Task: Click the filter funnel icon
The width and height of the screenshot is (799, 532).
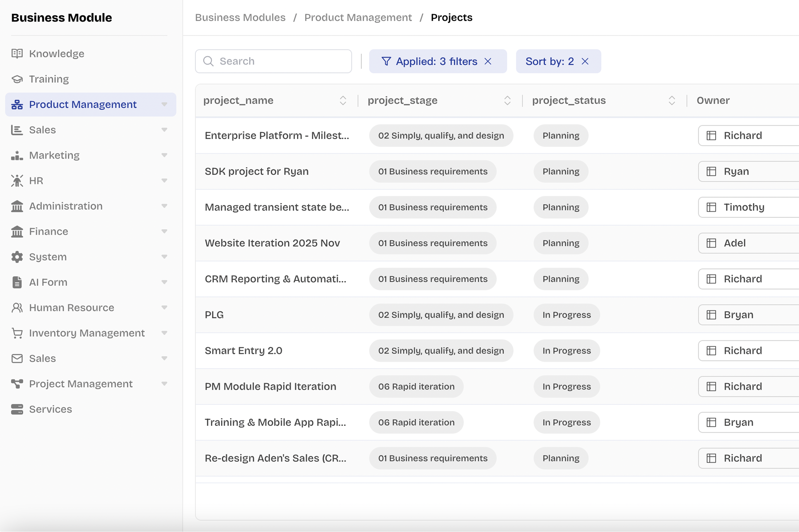Action: 386,61
